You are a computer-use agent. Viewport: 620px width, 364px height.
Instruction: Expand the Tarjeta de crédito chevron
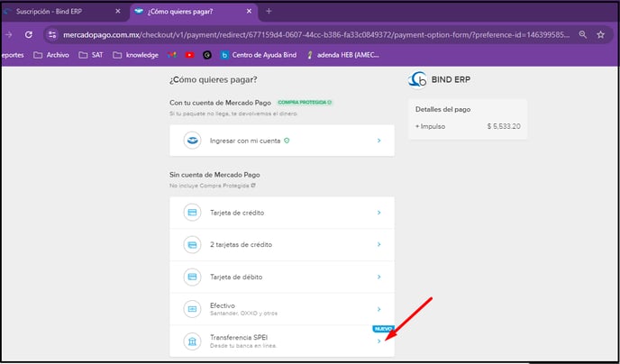378,213
